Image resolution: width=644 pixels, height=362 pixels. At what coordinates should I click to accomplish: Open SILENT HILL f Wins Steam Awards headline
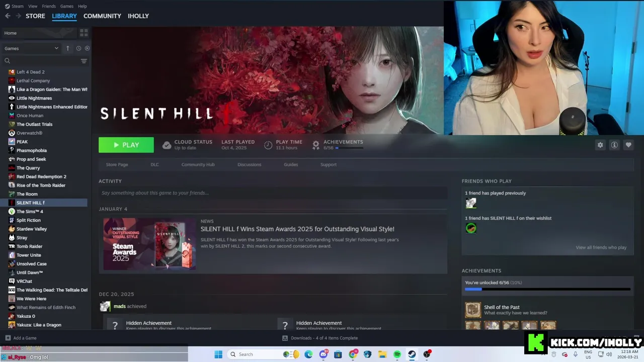click(x=297, y=229)
